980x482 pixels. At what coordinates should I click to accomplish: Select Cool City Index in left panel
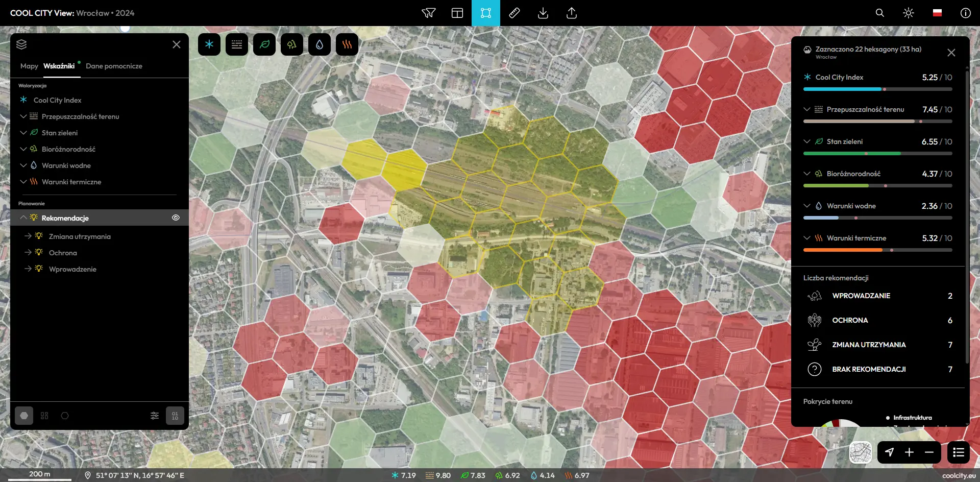tap(57, 100)
